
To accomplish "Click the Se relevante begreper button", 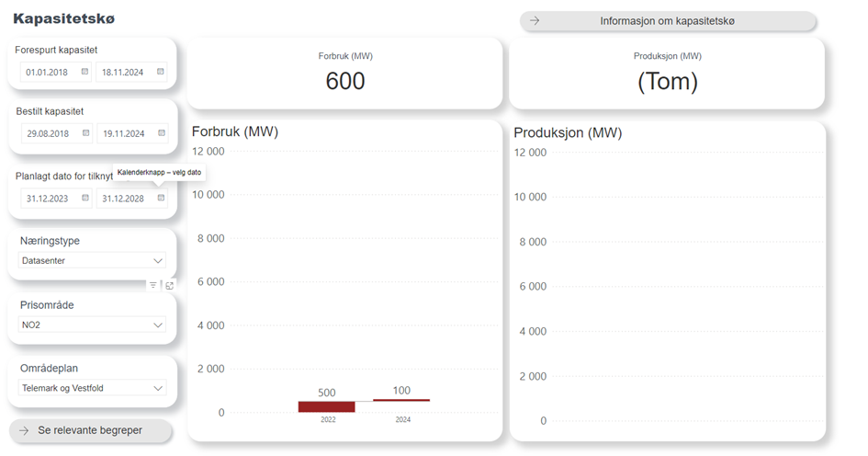I will [90, 430].
